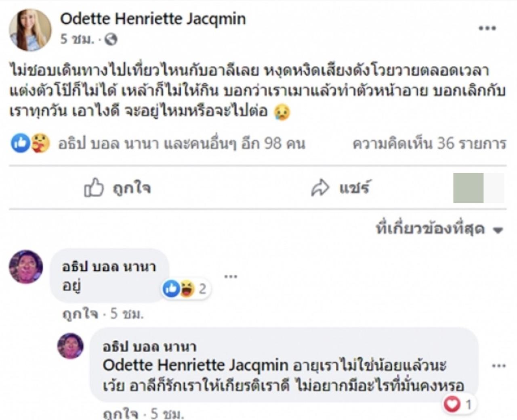517x420 pixels.
Task: Open options dots beside the reply comment
Action: [498, 366]
